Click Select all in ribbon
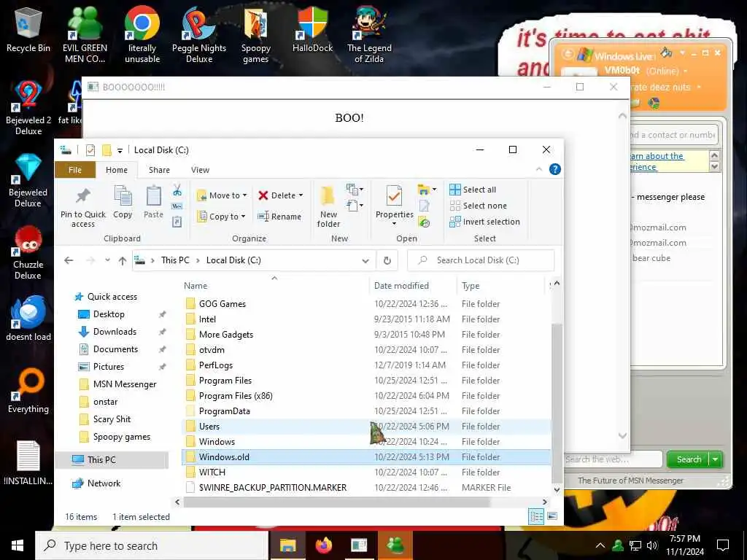The image size is (747, 560). tap(473, 190)
